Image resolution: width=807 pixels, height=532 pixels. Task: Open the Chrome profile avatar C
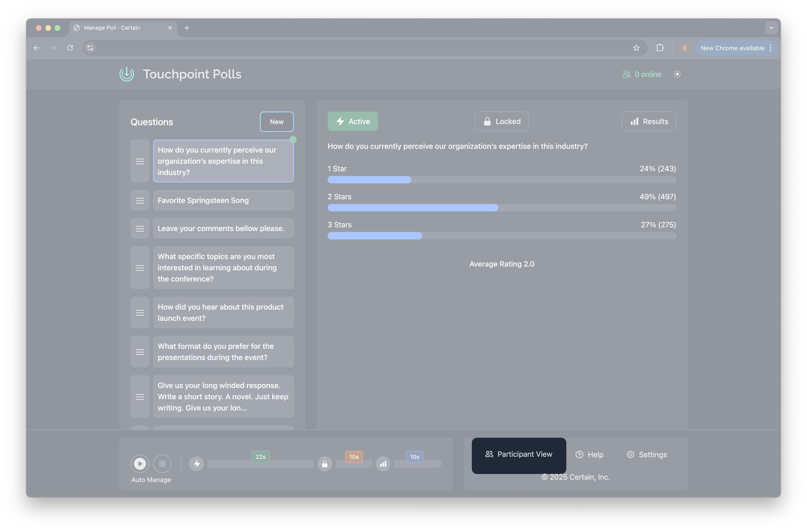tap(684, 48)
